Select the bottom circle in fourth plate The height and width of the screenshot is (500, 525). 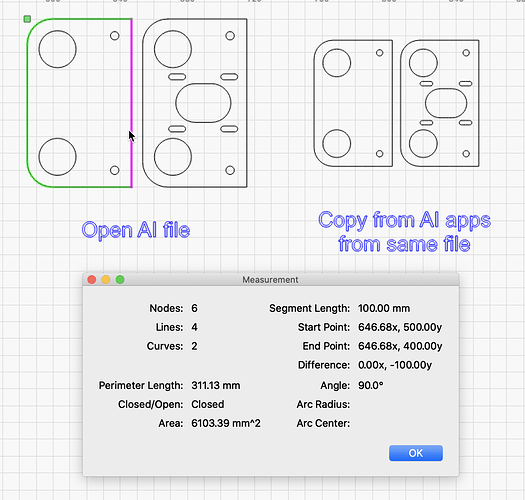pyautogui.click(x=423, y=144)
